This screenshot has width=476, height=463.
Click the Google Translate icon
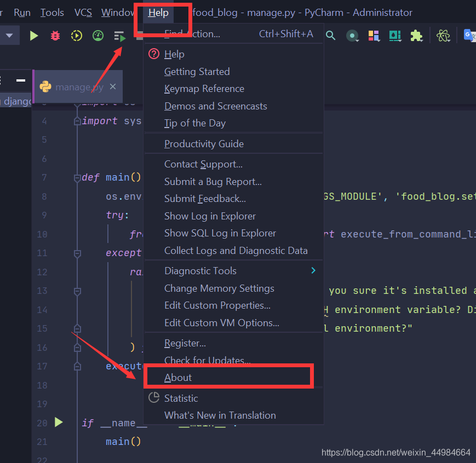coord(469,35)
